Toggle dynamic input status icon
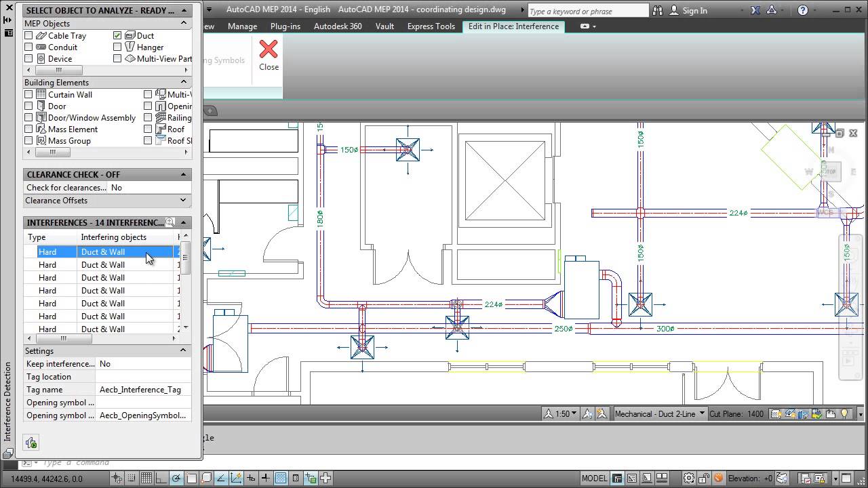868x488 pixels. tap(251, 478)
